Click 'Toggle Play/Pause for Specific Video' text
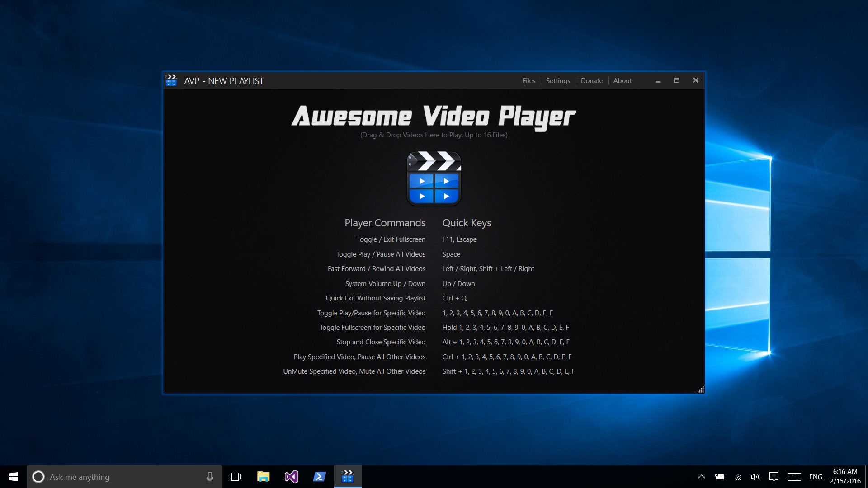This screenshot has width=868, height=488. click(x=371, y=313)
